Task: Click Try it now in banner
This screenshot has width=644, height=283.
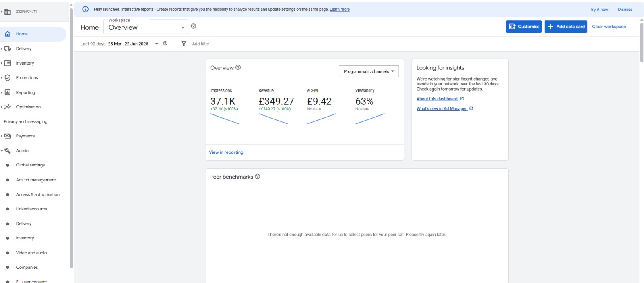Action: [599, 9]
